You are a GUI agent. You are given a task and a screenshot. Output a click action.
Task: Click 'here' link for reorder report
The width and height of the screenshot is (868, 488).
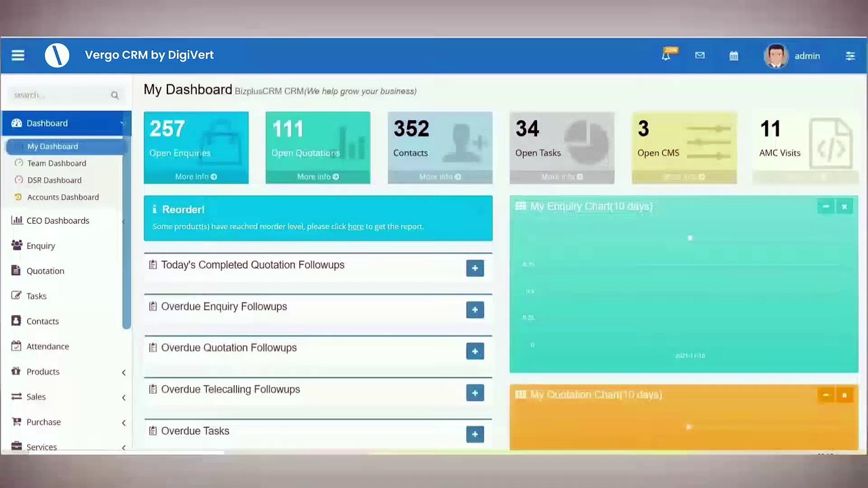pyautogui.click(x=355, y=226)
